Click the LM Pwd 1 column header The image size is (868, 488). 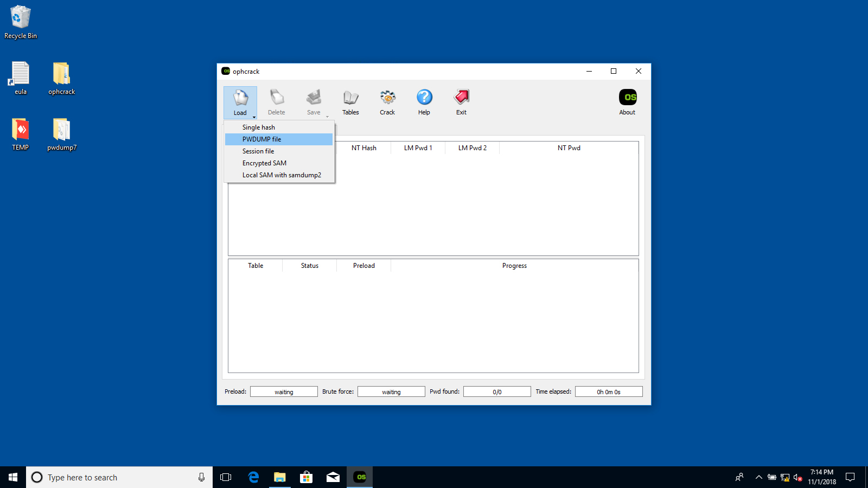(418, 148)
